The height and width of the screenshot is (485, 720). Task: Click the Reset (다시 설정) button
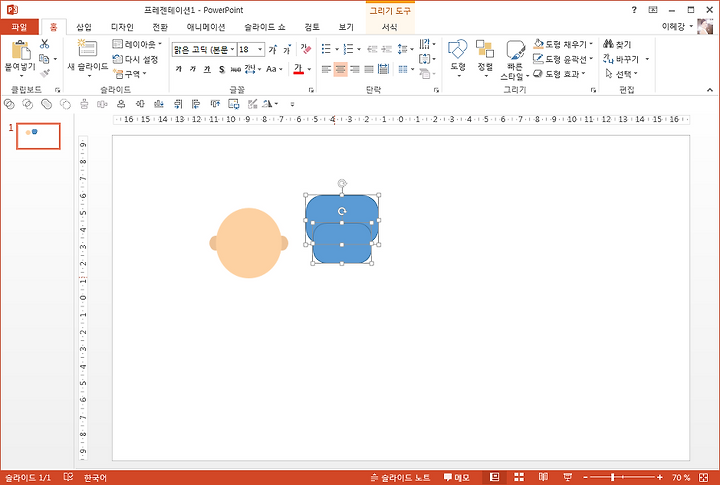[135, 59]
